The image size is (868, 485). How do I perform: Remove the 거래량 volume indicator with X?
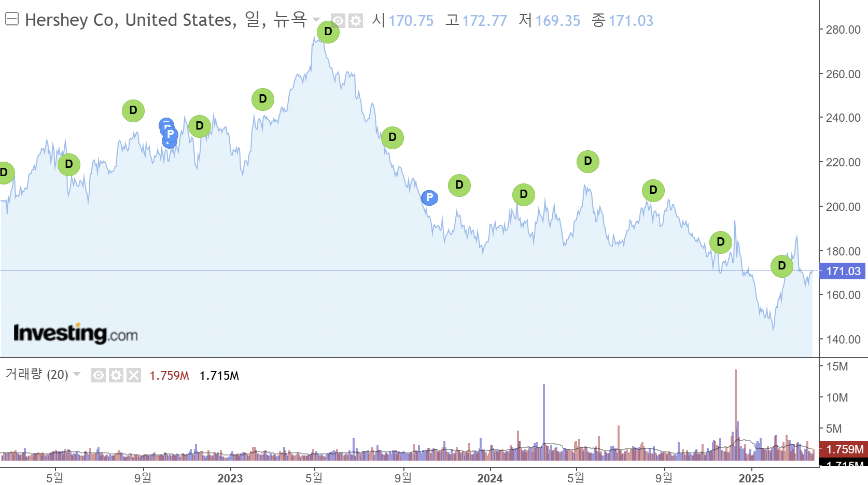pos(134,375)
